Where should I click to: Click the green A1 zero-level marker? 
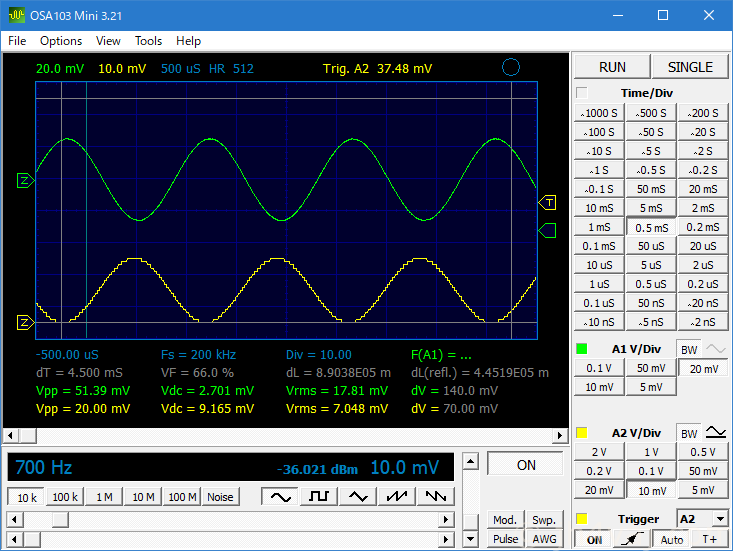(x=25, y=180)
